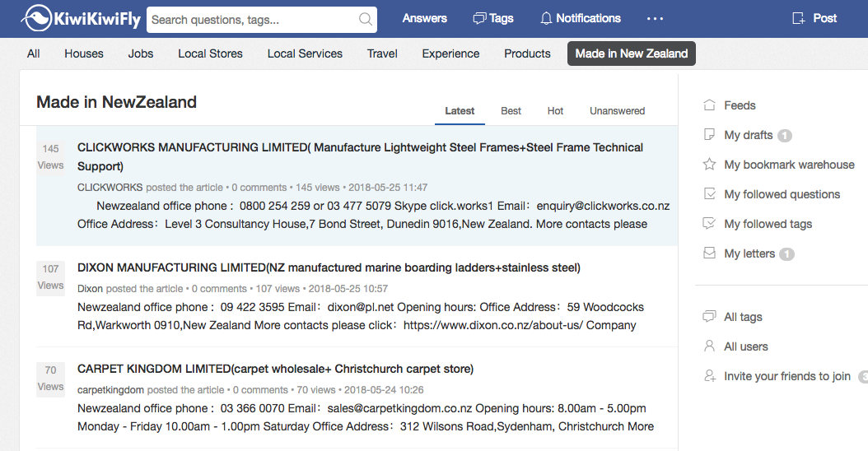Click the 70 Views counter box
Screen dimensions: 868x451
tap(50, 379)
